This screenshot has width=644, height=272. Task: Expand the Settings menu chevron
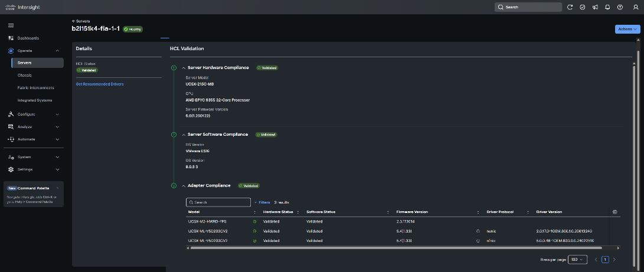57,169
